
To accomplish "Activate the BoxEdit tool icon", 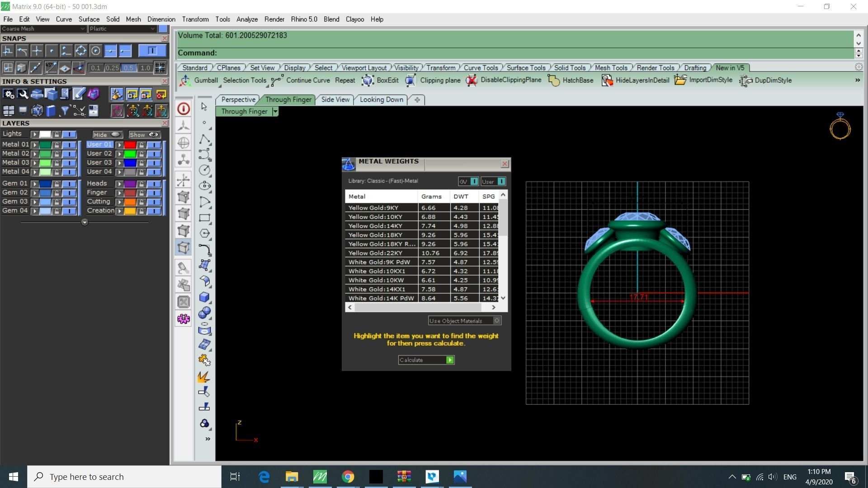I will click(x=368, y=80).
